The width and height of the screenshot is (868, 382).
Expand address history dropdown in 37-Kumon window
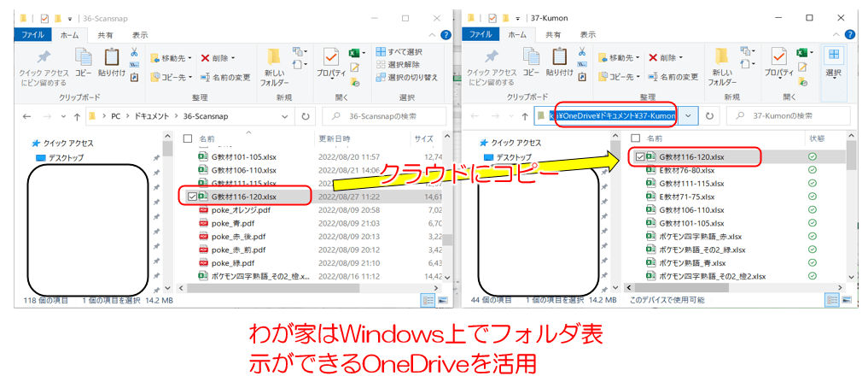point(688,116)
